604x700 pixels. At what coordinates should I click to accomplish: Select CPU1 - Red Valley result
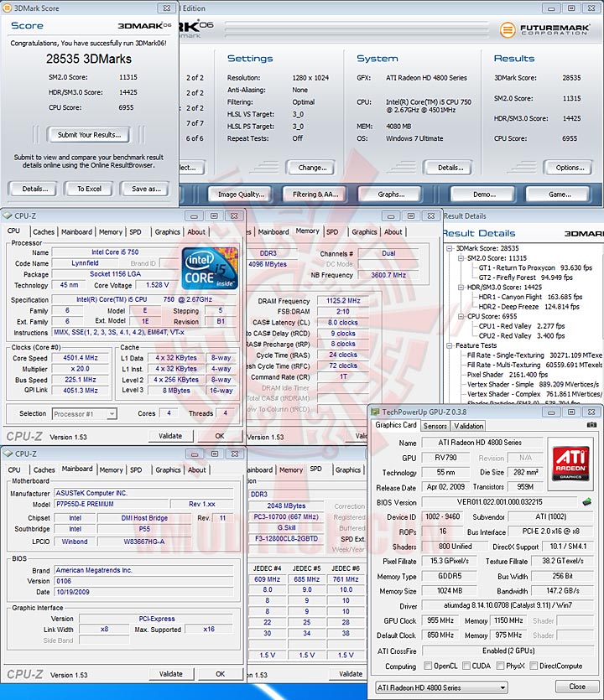[x=521, y=326]
